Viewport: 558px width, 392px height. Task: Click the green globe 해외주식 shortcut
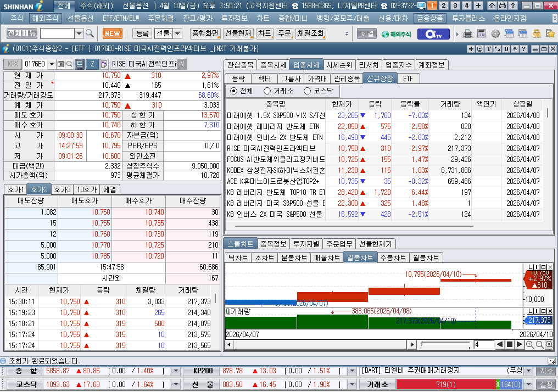coord(396,34)
